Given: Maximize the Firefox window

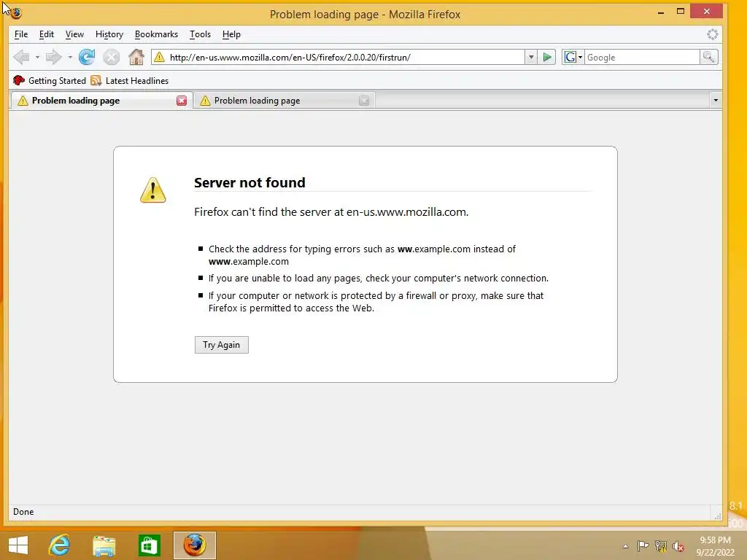Looking at the screenshot, I should click(x=681, y=12).
